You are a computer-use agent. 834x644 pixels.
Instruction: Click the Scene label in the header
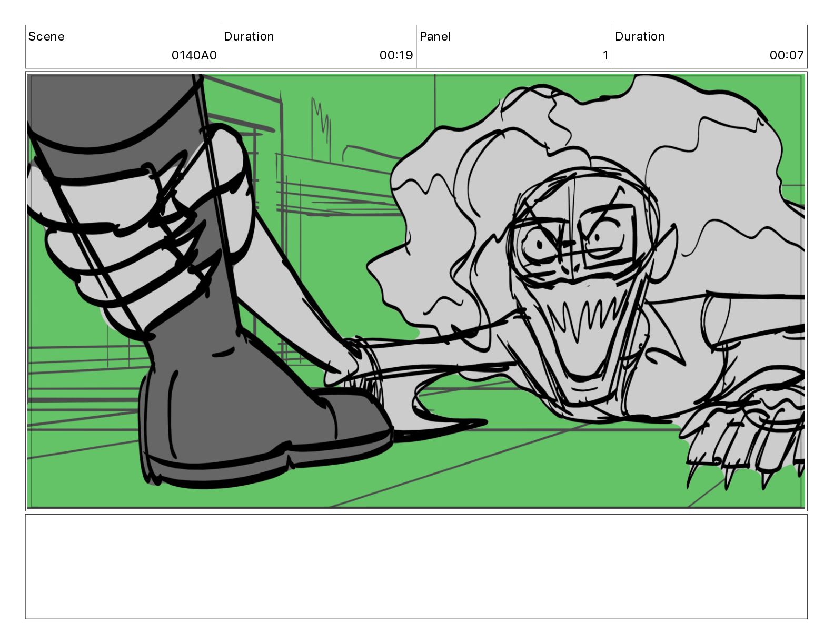[46, 36]
